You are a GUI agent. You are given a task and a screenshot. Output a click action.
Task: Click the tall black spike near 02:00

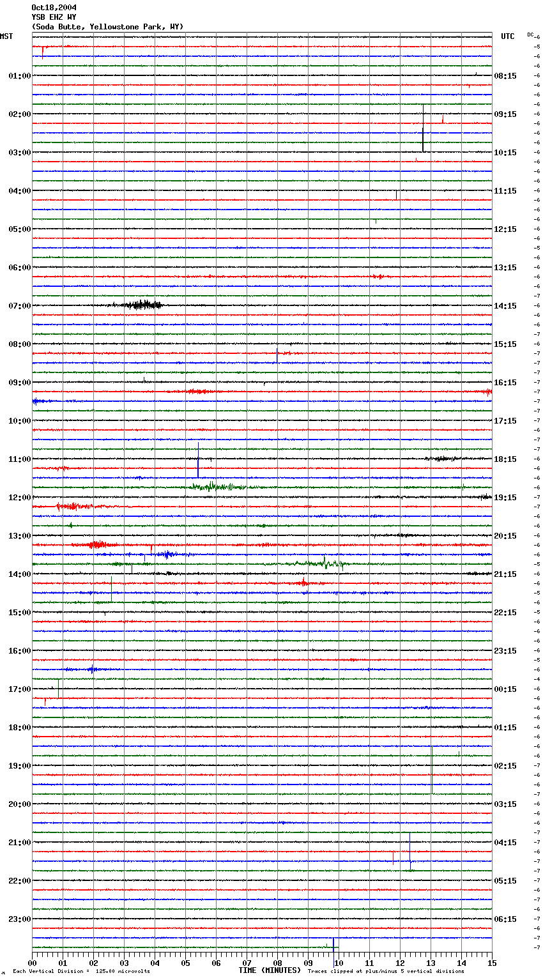point(423,128)
